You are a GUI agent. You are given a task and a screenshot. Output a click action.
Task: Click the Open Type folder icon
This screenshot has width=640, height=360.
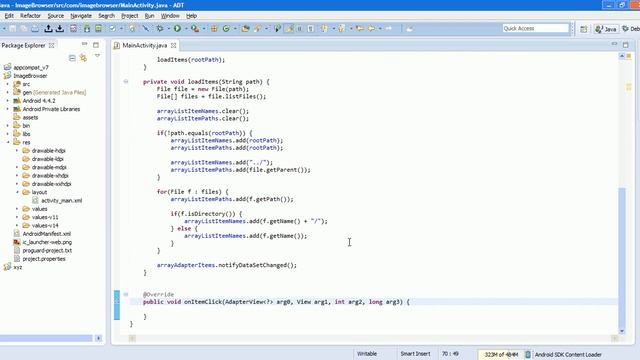[x=245, y=29]
